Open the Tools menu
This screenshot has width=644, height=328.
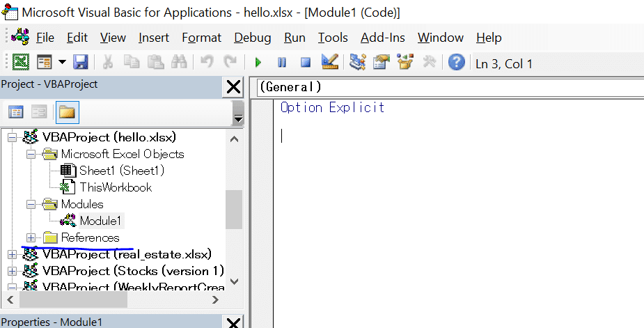[x=333, y=38]
